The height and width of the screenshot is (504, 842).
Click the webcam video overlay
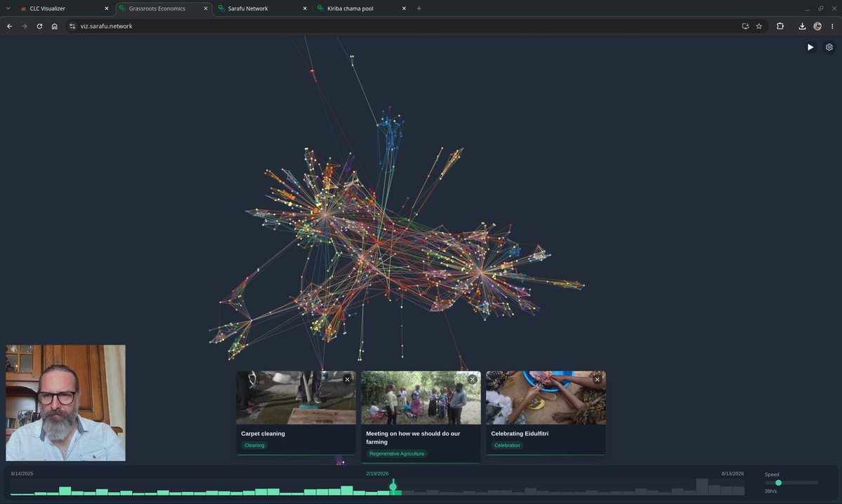(65, 403)
